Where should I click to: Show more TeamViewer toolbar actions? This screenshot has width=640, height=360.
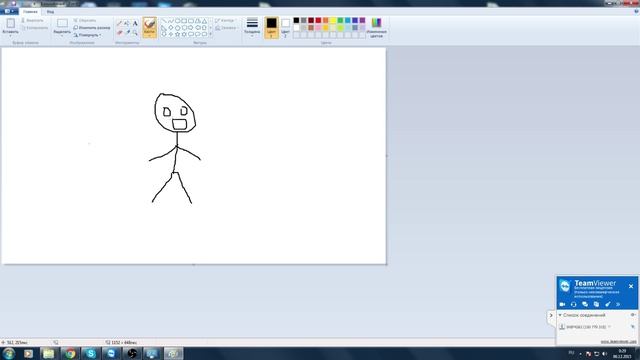[618, 304]
